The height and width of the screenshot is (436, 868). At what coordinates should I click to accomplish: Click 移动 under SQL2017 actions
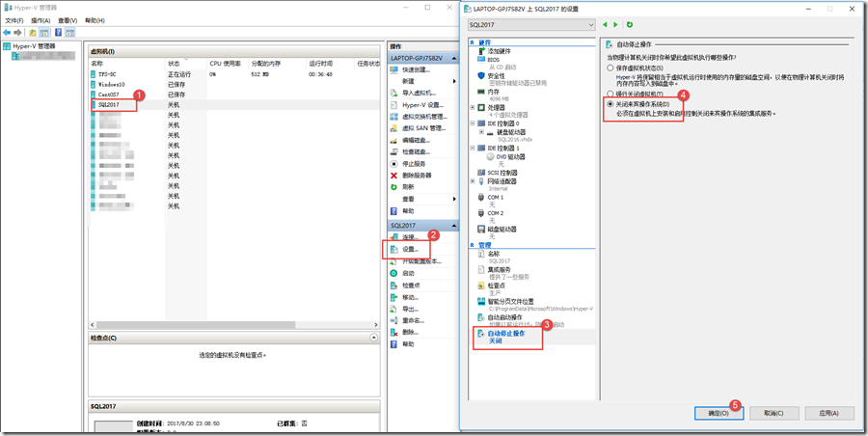(x=410, y=297)
